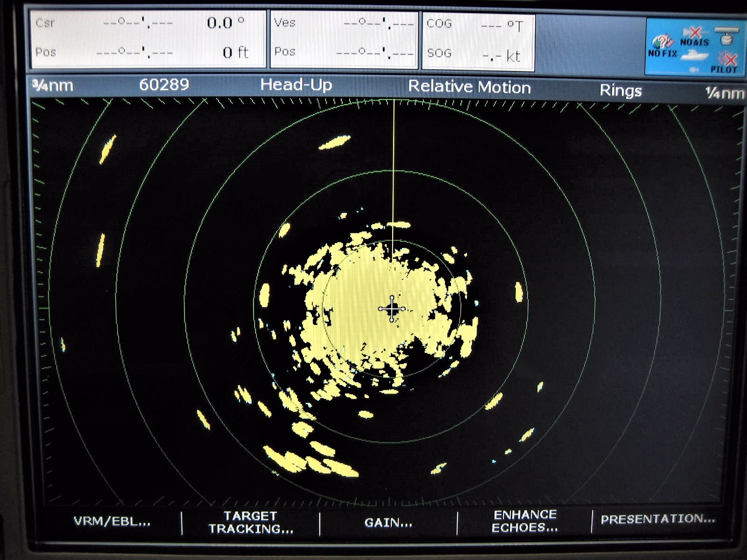
Task: Click the PILOT autopilot status icon
Action: (x=725, y=62)
